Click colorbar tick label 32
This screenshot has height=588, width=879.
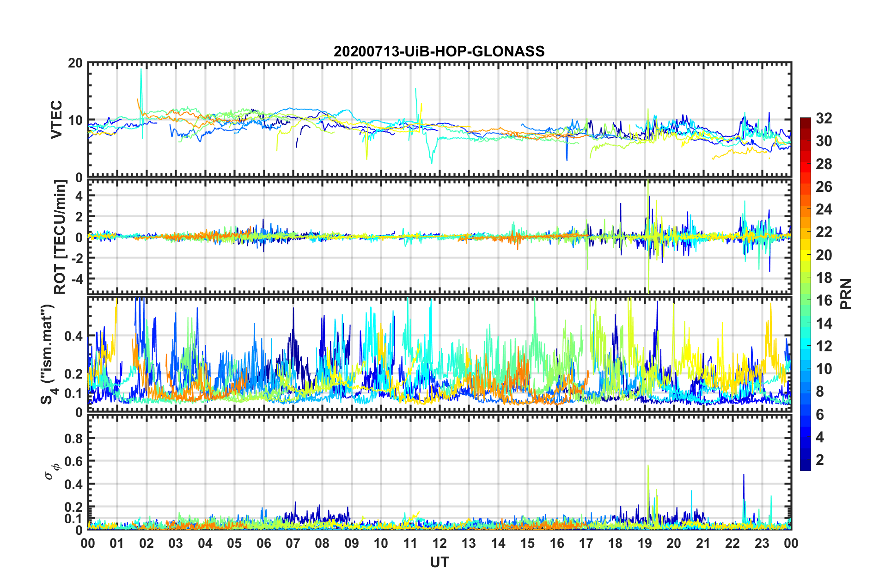point(824,118)
